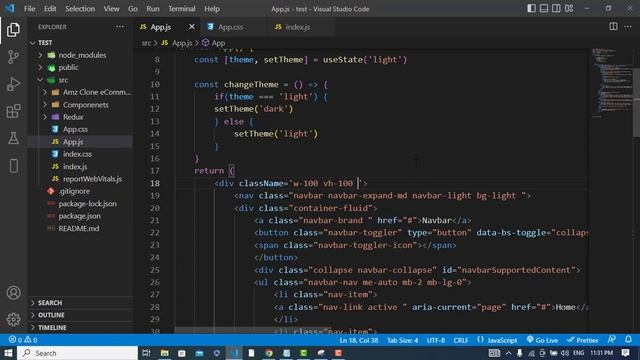Viewport: 640px width, 360px height.
Task: Click the code minimap
Action: coord(611,83)
